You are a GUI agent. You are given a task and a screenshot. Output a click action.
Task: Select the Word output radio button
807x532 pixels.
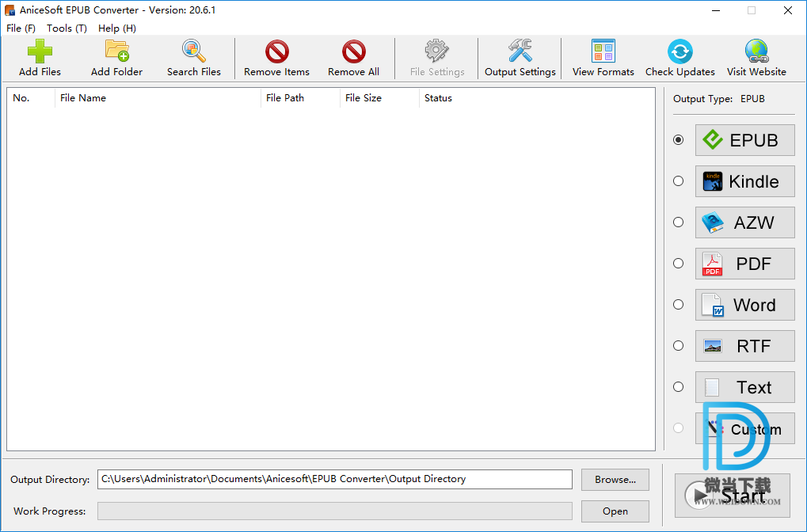[678, 305]
